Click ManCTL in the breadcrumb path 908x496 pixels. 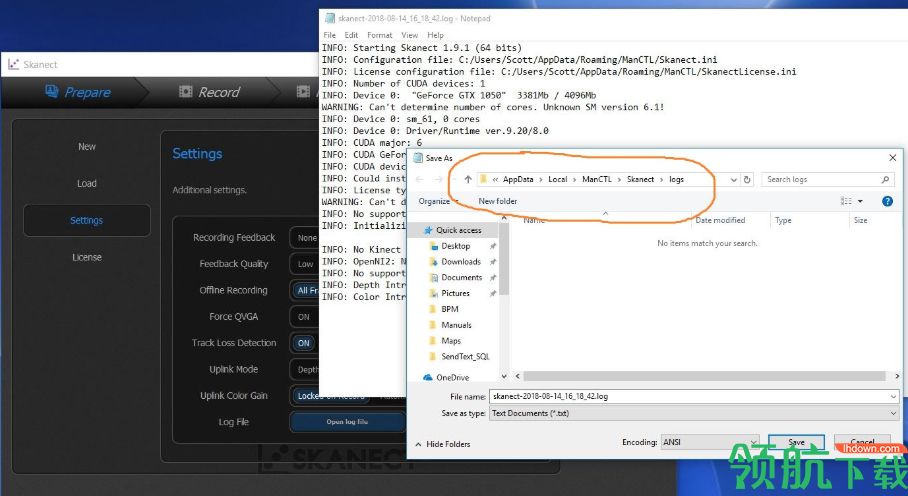click(x=596, y=179)
